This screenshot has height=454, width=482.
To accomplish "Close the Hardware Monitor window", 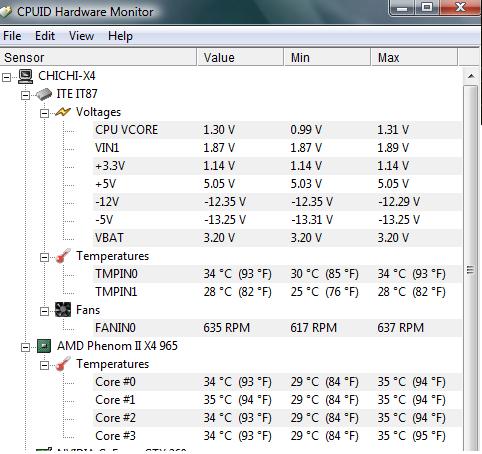I will click(461, 7).
